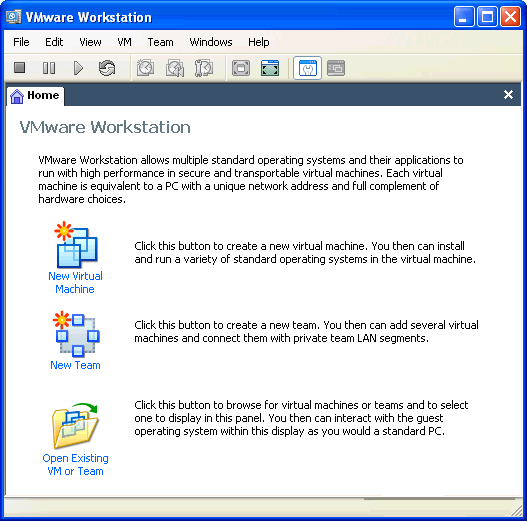Expand the Team menu
Viewport: 527px width, 521px height.
click(x=161, y=42)
